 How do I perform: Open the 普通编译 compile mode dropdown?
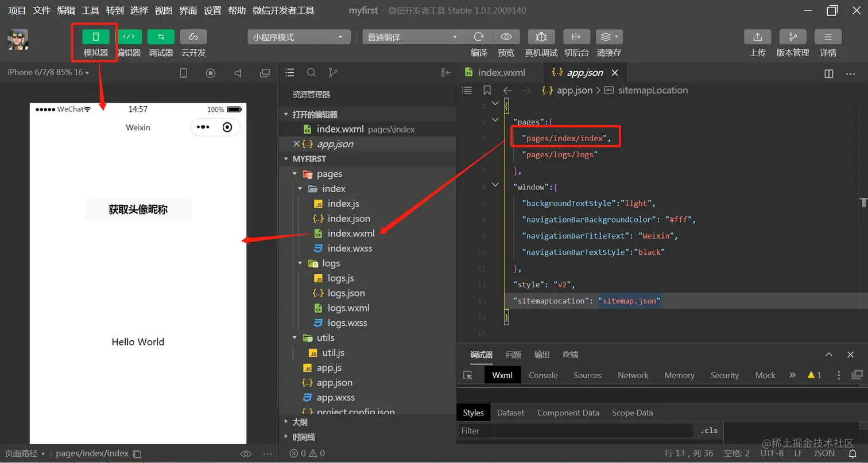pos(413,37)
